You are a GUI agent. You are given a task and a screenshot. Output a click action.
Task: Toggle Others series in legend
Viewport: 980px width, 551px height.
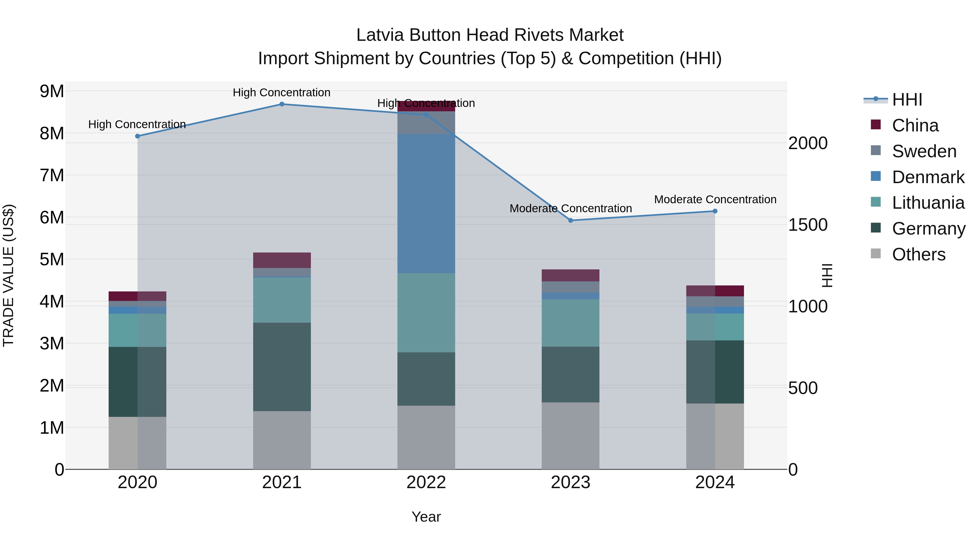click(908, 254)
